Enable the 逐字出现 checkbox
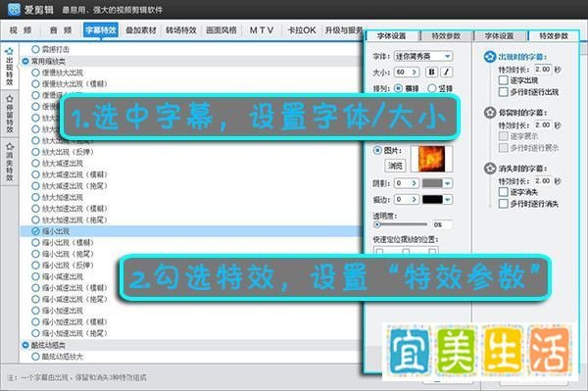Screen dimensions: 588x391 pyautogui.click(x=504, y=80)
